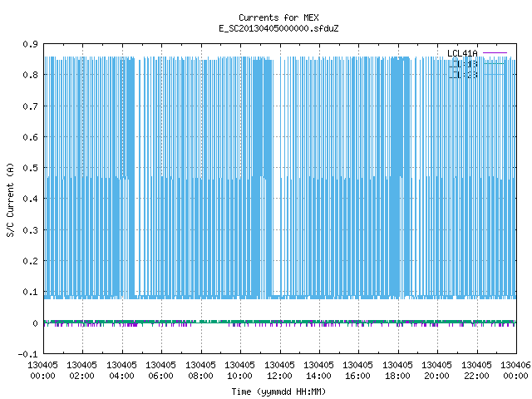This screenshot has height=399, width=532.
Task: Click the 0.2 y-axis tick label
Action: coord(30,261)
